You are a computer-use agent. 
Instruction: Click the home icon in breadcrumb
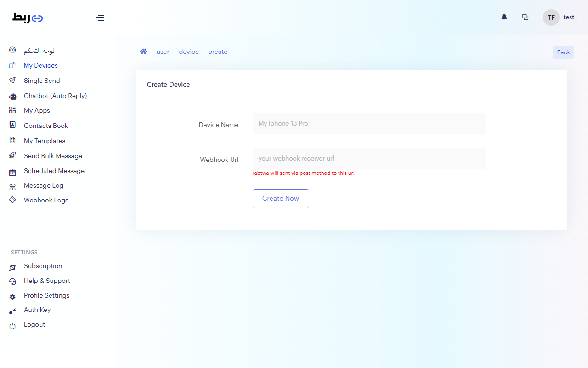click(143, 52)
